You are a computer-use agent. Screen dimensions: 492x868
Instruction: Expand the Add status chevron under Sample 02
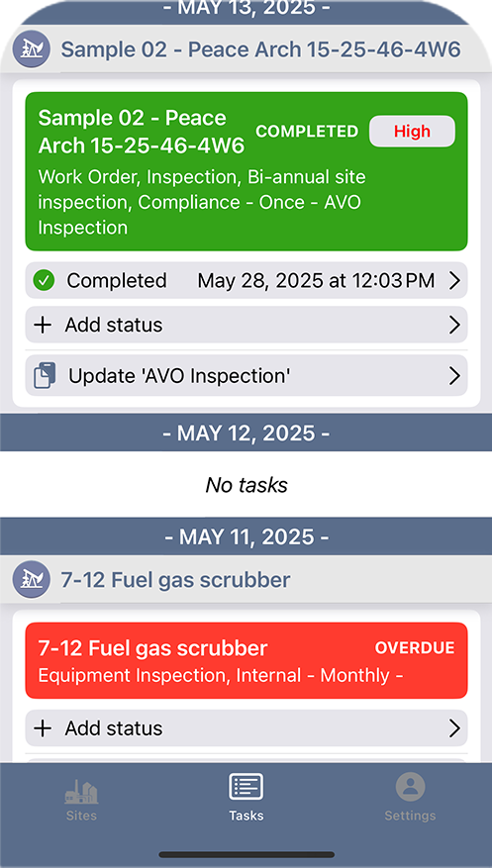tap(454, 325)
